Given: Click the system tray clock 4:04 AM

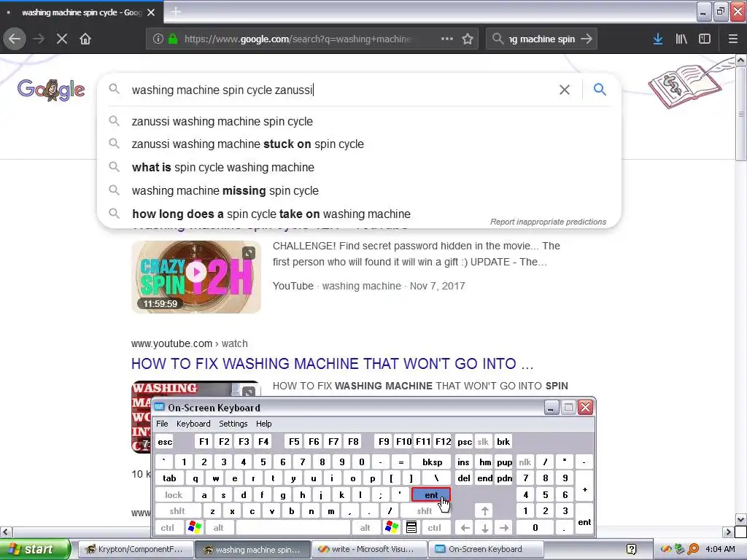Looking at the screenshot, I should [720, 549].
